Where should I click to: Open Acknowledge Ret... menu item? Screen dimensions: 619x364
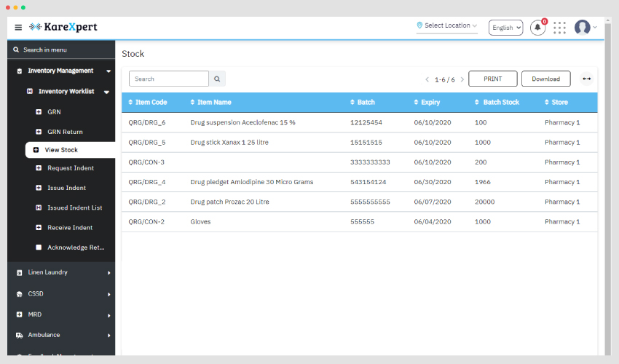tap(76, 248)
